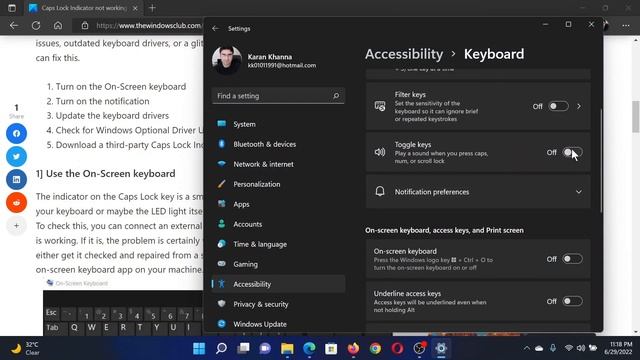Screen dimensions: 640x360
Task: Expand Notification preferences section
Action: [478, 191]
